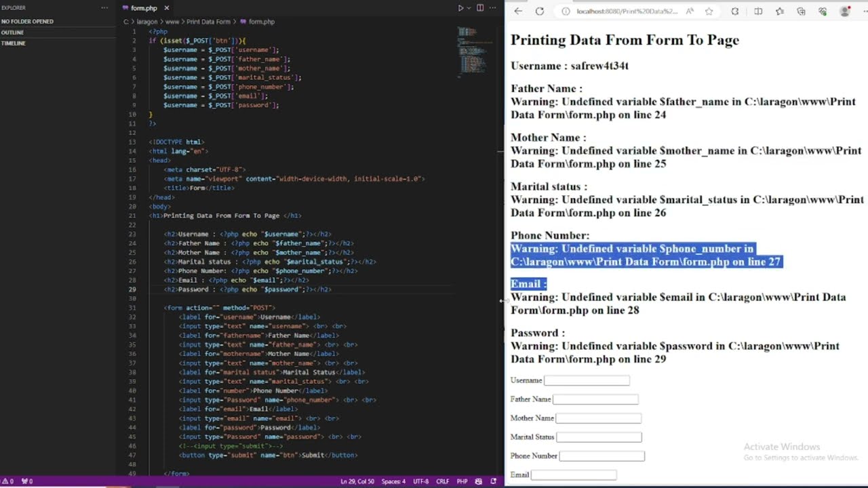
Task: Click 'Spaces: 4' indentation setting
Action: coord(393,481)
